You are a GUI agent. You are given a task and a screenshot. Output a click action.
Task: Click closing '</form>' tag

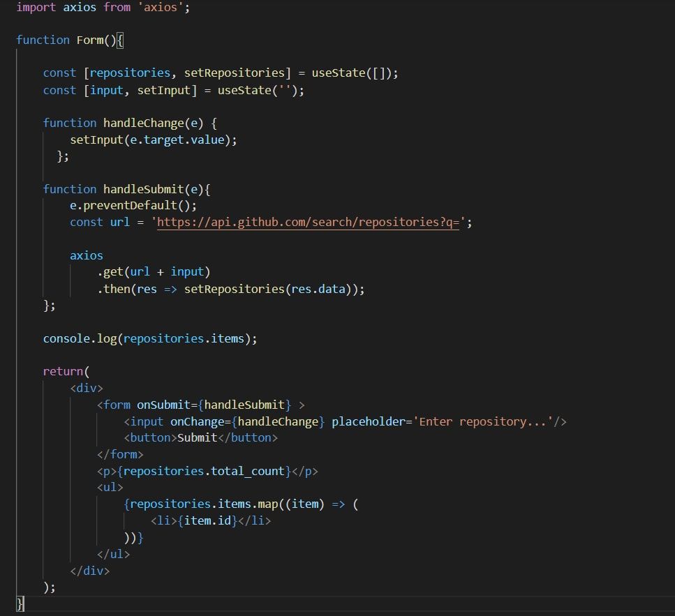click(120, 454)
